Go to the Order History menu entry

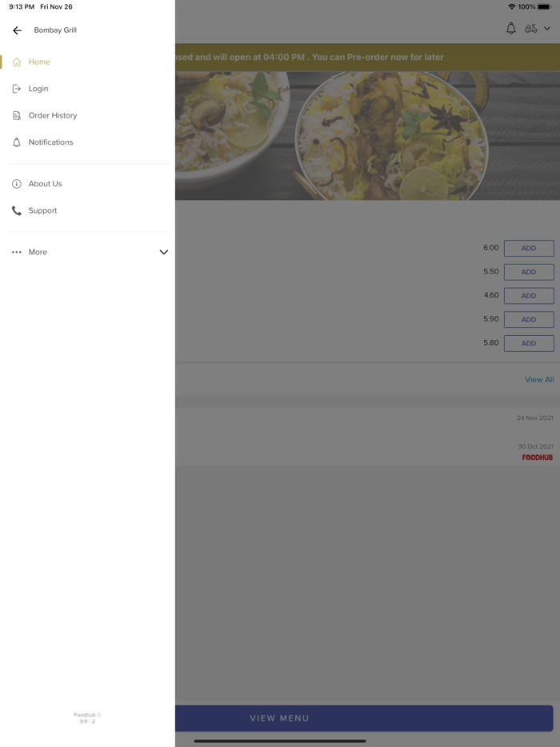tap(53, 115)
